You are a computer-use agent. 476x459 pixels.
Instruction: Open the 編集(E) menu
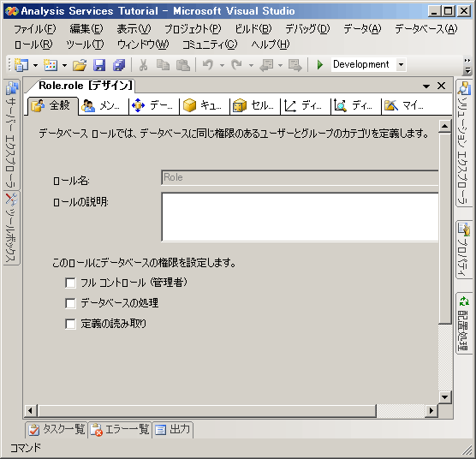pos(86,29)
